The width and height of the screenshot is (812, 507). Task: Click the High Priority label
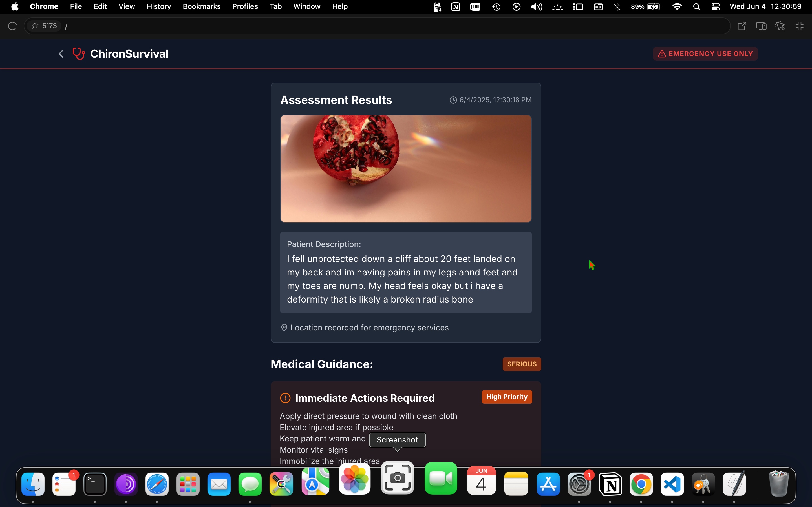pos(507,397)
